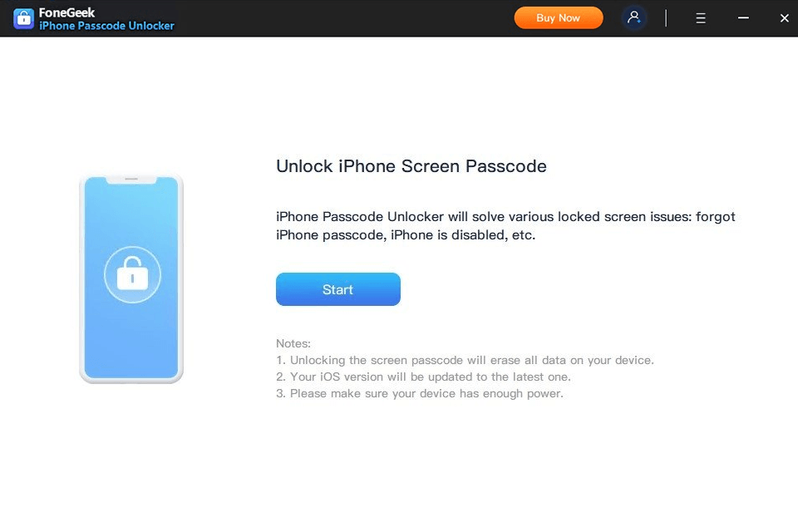Minimize the FoneGeek window

pos(743,17)
